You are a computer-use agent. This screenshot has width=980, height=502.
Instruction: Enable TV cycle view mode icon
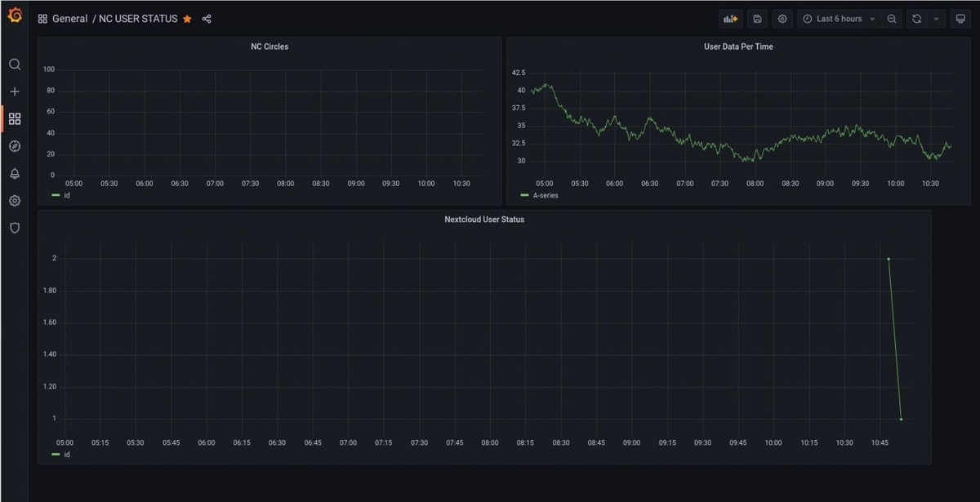tap(960, 18)
